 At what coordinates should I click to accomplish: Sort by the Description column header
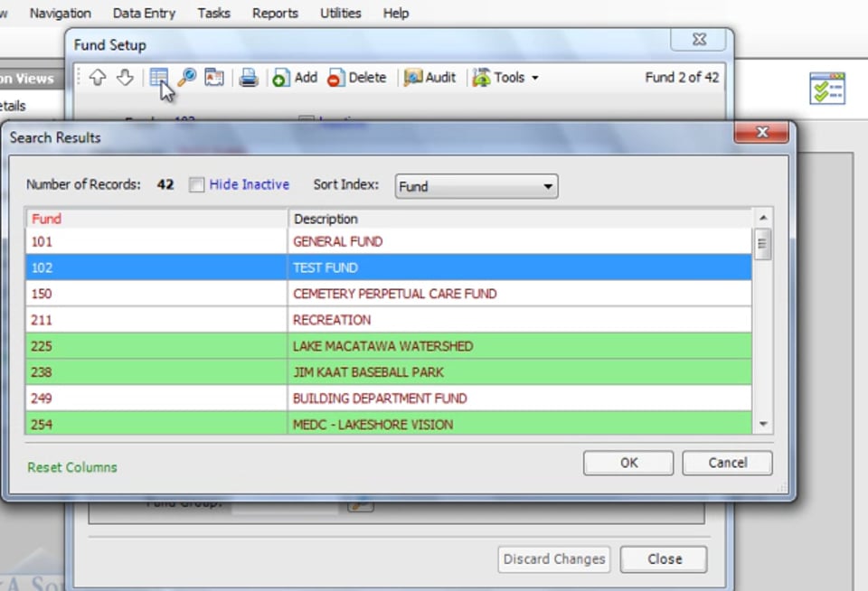tap(520, 219)
